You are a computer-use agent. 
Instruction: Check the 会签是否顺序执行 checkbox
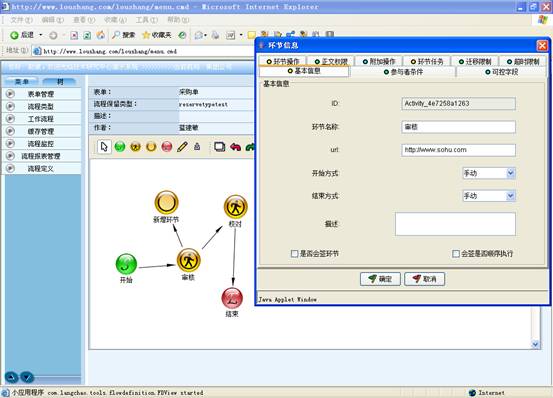[456, 253]
